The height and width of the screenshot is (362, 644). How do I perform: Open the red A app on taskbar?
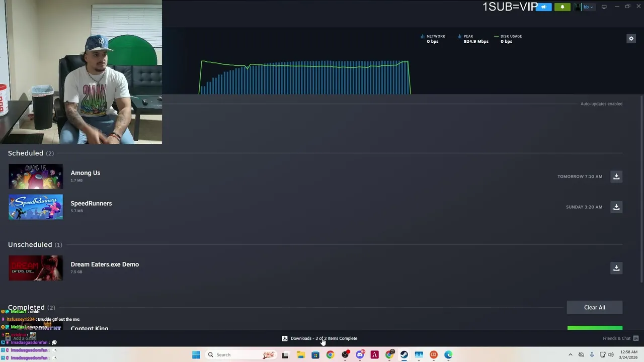(374, 355)
